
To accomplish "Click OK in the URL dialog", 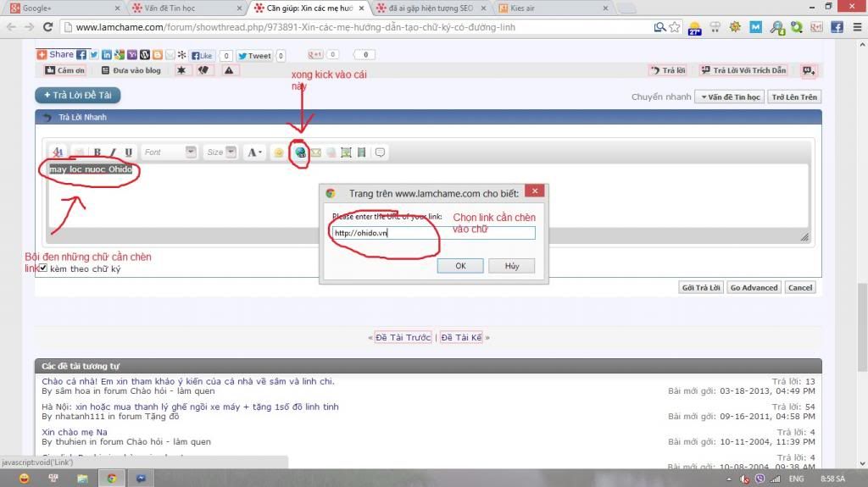I will 460,266.
